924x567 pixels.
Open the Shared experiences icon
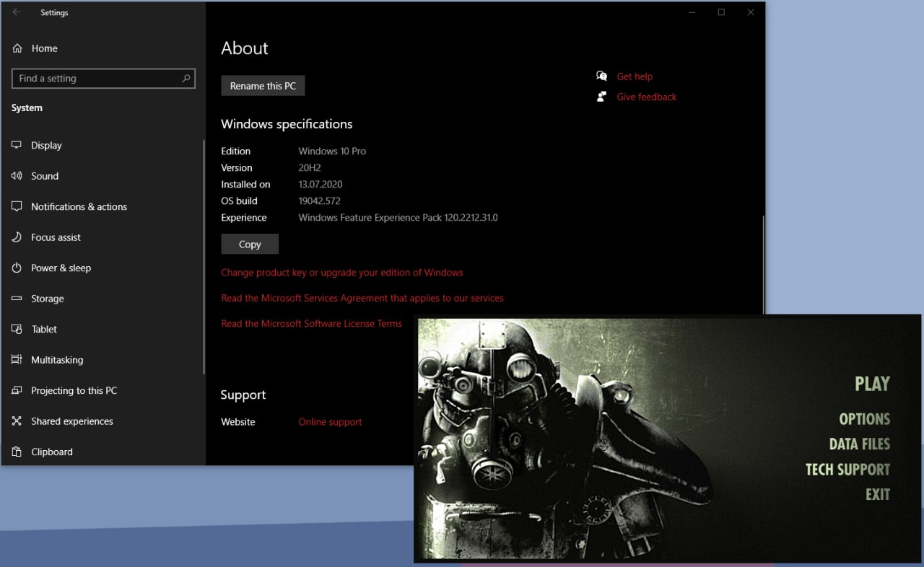point(17,421)
